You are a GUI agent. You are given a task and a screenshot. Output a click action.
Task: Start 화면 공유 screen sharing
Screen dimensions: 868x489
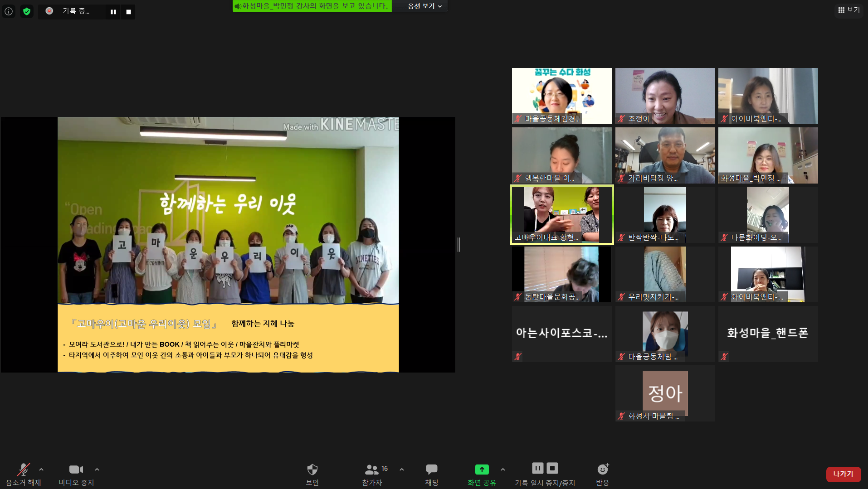[482, 474]
